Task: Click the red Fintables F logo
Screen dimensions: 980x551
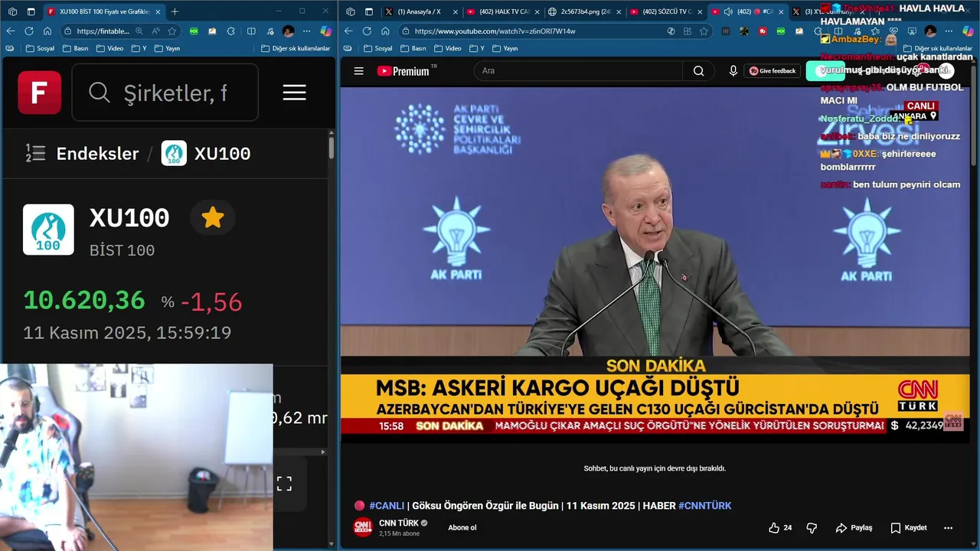Action: pos(40,93)
